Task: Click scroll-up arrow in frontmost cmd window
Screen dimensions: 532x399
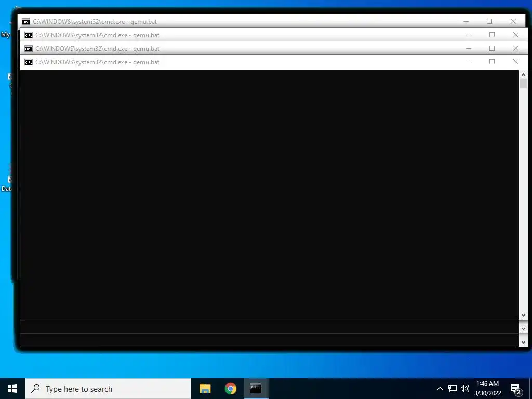Action: coord(523,75)
